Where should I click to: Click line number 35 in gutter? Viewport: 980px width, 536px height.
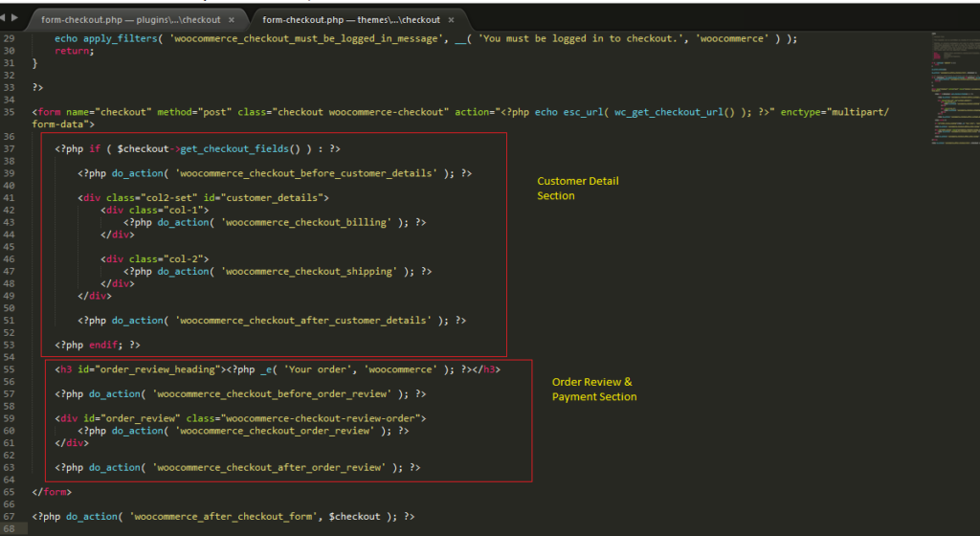tap(10, 112)
